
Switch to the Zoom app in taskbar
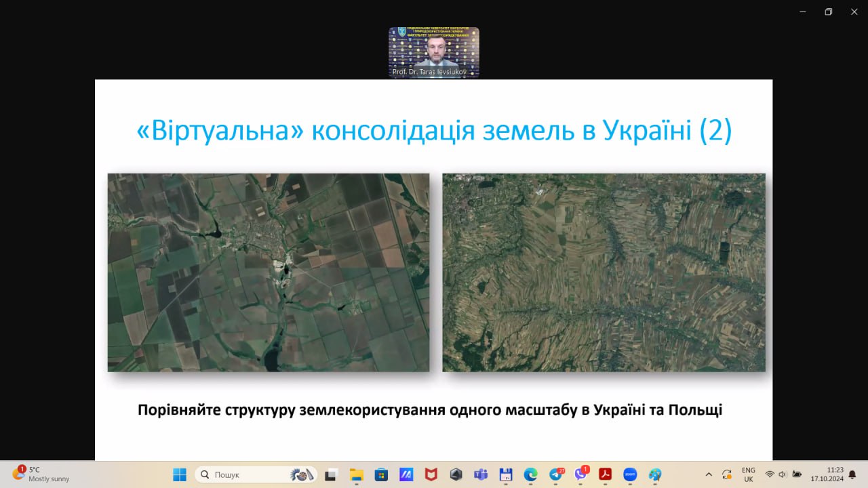[630, 474]
